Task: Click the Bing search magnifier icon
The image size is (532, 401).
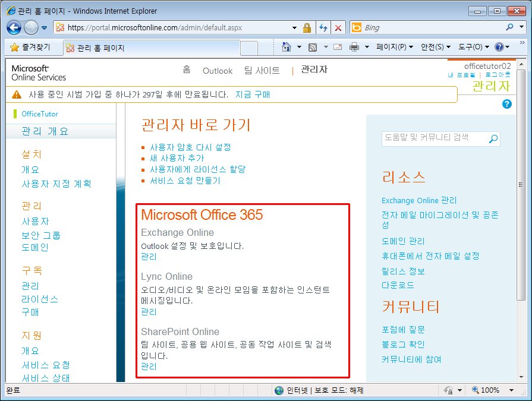Action: [x=509, y=27]
